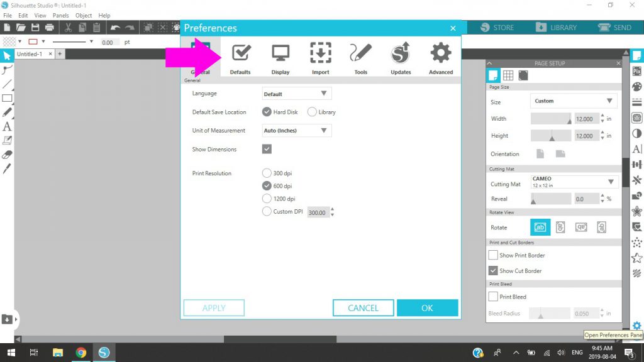Open the File menu

click(x=8, y=16)
